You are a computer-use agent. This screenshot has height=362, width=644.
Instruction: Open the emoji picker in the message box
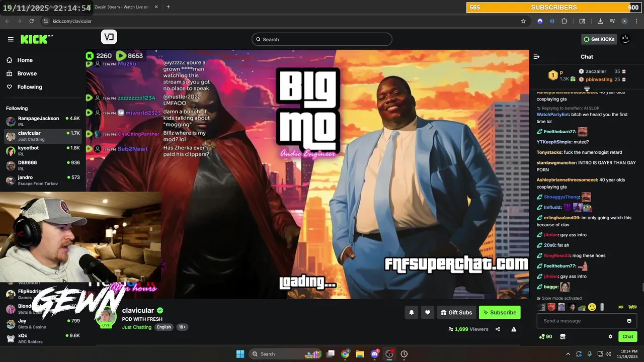pyautogui.click(x=629, y=321)
